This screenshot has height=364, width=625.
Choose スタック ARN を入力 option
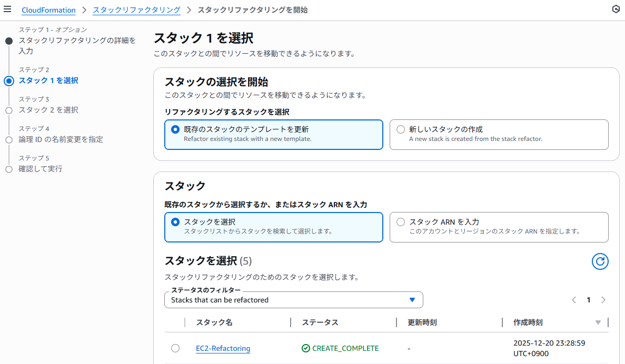(x=499, y=227)
